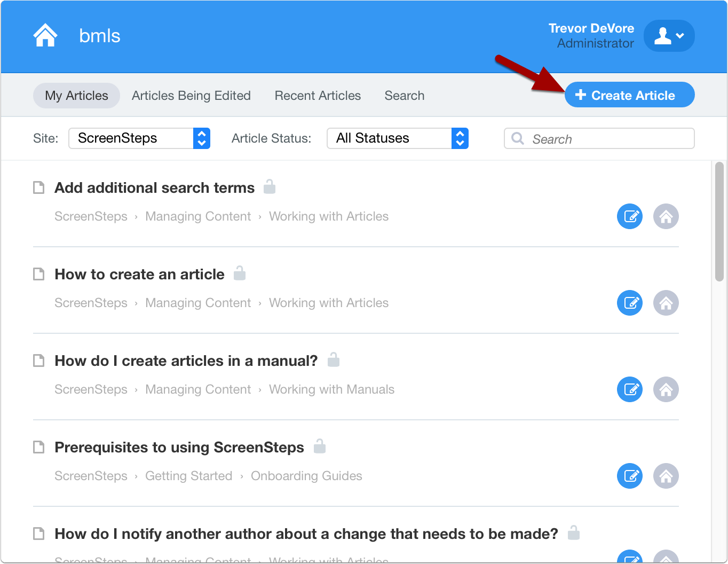Click the document icon for How to create an article

coord(39,274)
